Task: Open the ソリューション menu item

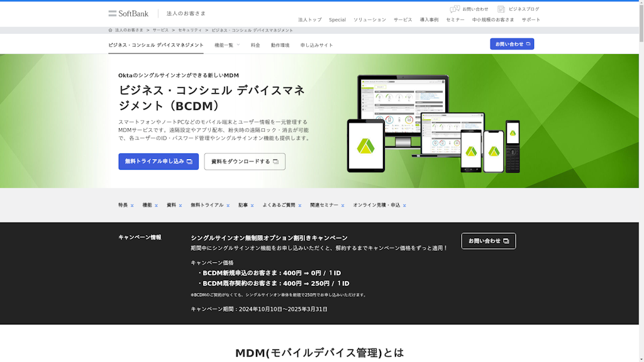Action: click(x=371, y=19)
